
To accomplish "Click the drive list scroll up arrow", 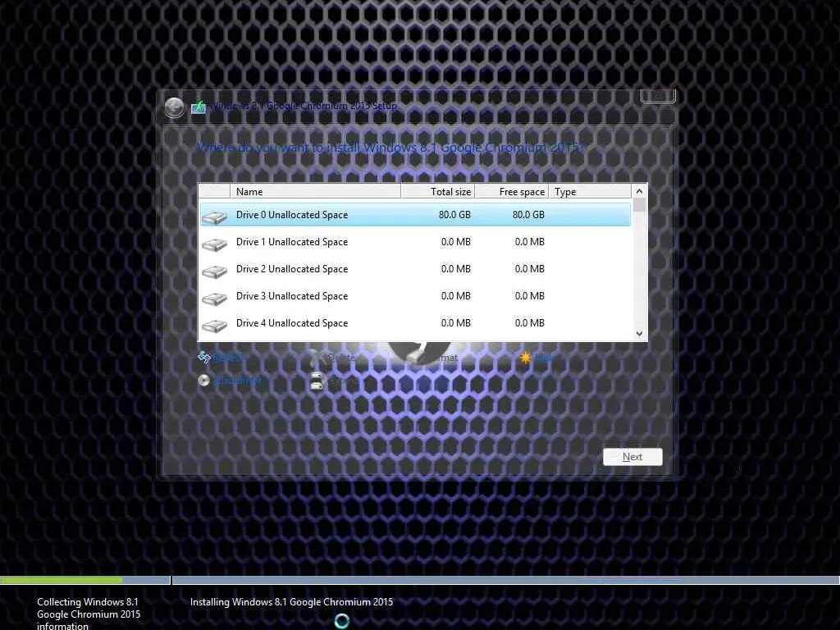I will click(x=639, y=191).
